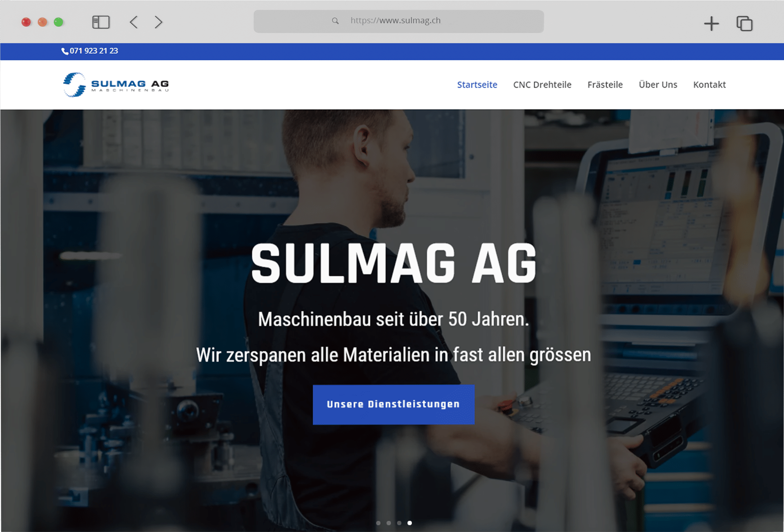Click the Sulmag AG logo
784x532 pixels.
(116, 84)
